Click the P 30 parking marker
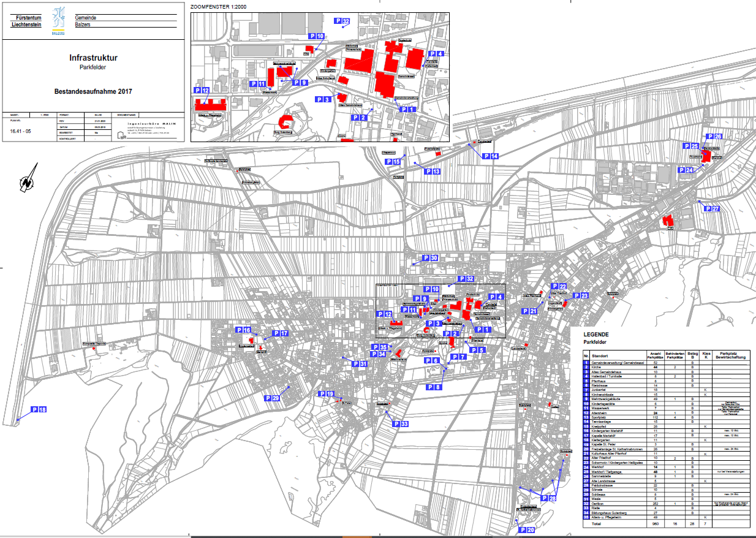This screenshot has height=538, width=756. pos(430,258)
